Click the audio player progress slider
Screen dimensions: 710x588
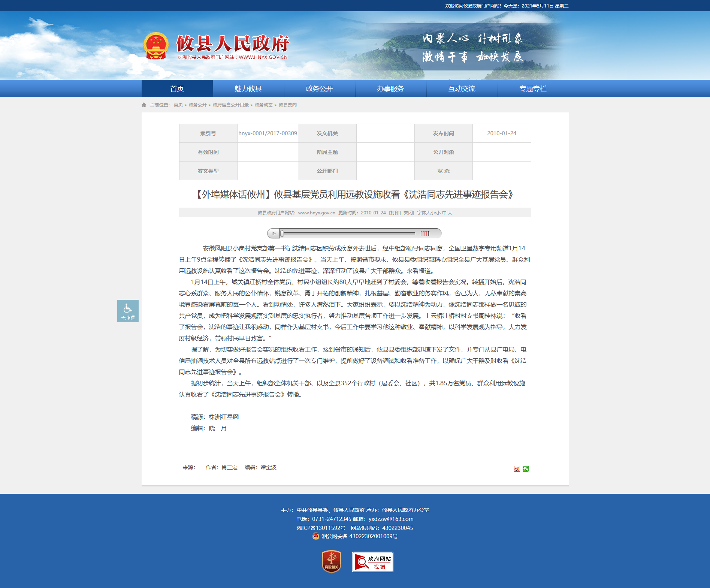(x=348, y=233)
